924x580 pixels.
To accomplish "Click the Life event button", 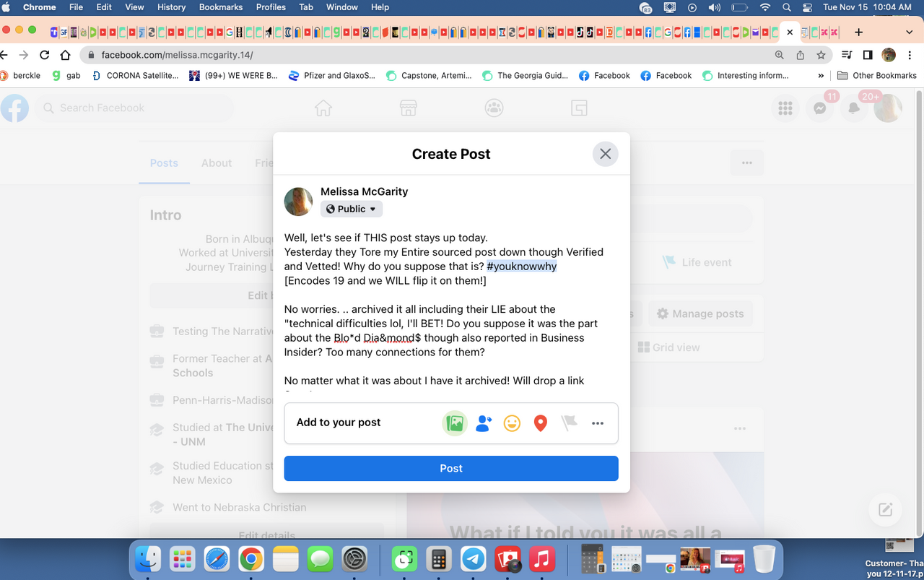I will coord(697,262).
